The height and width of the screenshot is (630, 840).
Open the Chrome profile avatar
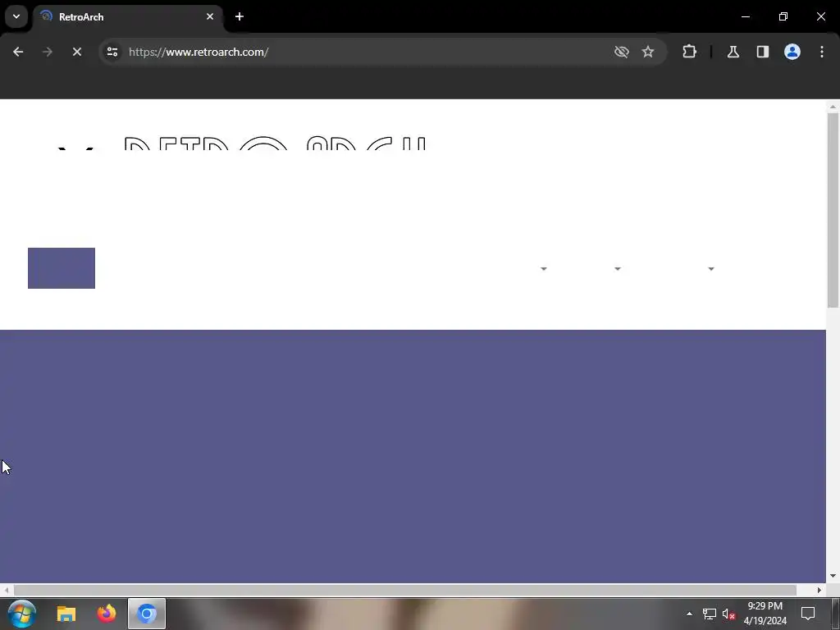click(x=792, y=52)
